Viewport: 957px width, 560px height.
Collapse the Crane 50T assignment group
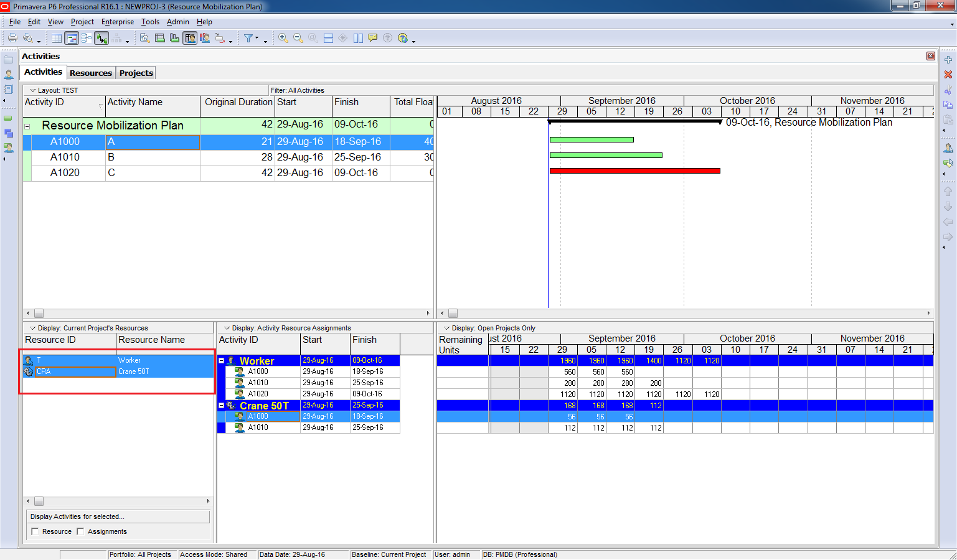click(221, 406)
